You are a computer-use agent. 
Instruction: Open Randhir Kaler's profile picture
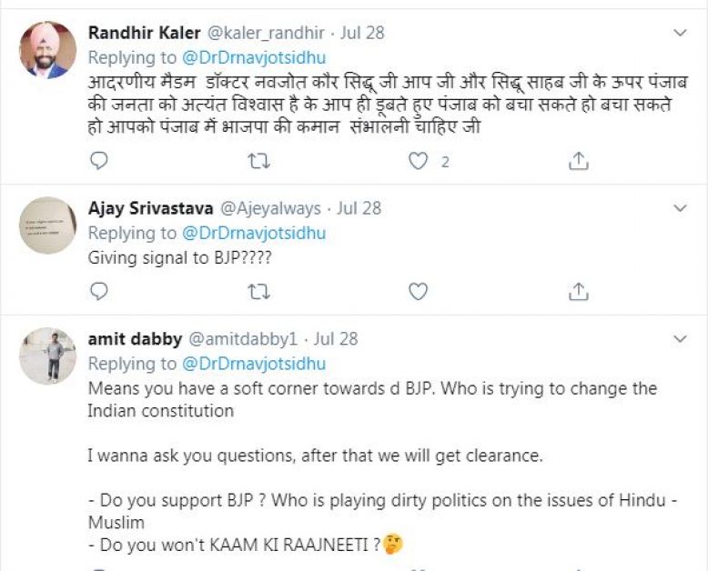(x=48, y=49)
